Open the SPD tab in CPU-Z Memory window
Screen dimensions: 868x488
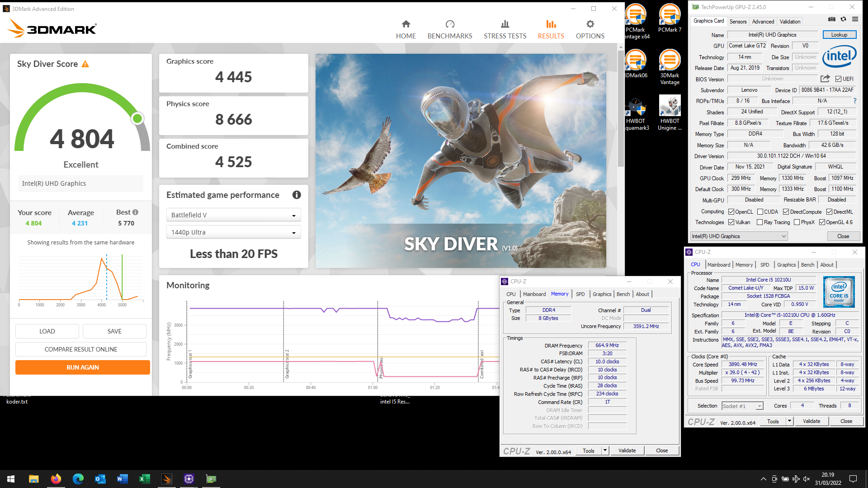pyautogui.click(x=580, y=294)
